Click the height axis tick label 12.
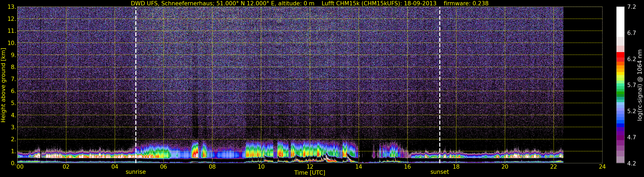 12,19
